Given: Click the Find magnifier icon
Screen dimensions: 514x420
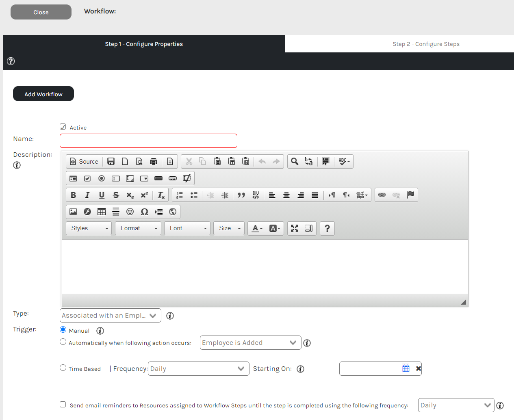Looking at the screenshot, I should pyautogui.click(x=295, y=162).
